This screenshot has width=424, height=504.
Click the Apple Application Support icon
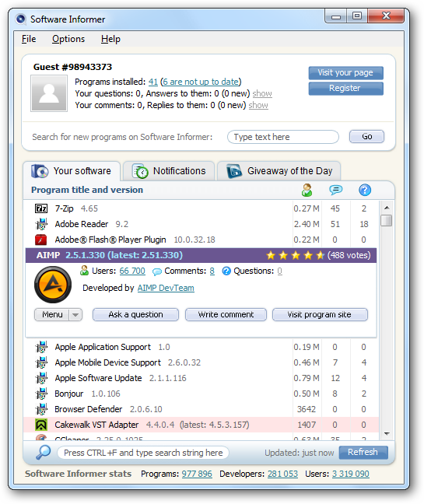coord(41,347)
